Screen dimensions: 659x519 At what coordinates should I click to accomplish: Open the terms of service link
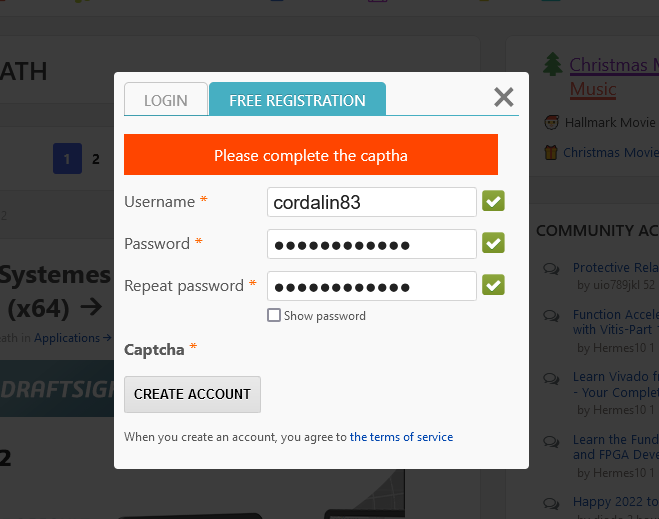pos(401,437)
